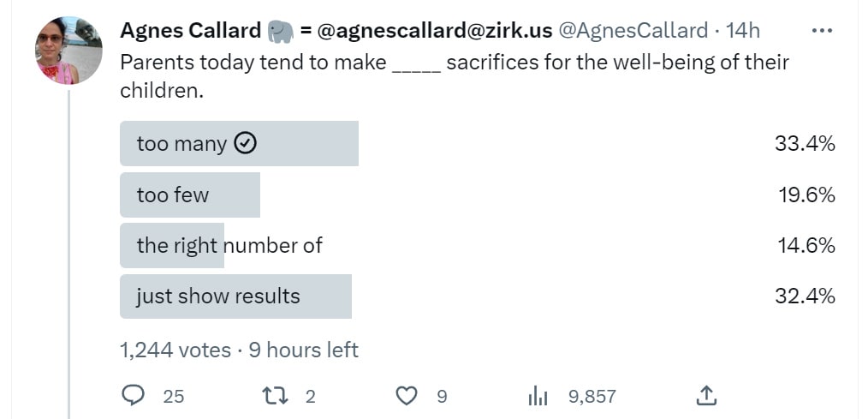Click the elephant emoji in display name
Image resolution: width=868 pixels, height=419 pixels.
pyautogui.click(x=279, y=31)
